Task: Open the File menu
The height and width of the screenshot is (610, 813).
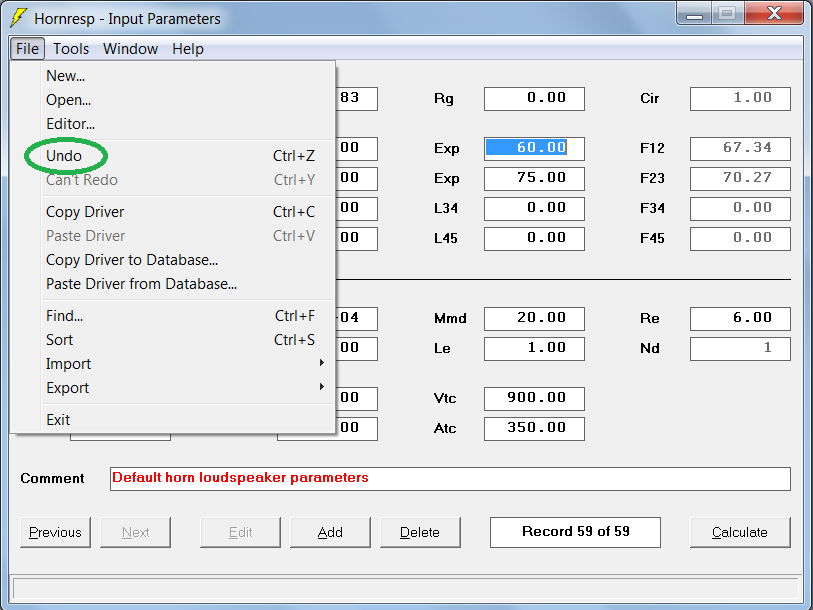Action: pos(27,49)
